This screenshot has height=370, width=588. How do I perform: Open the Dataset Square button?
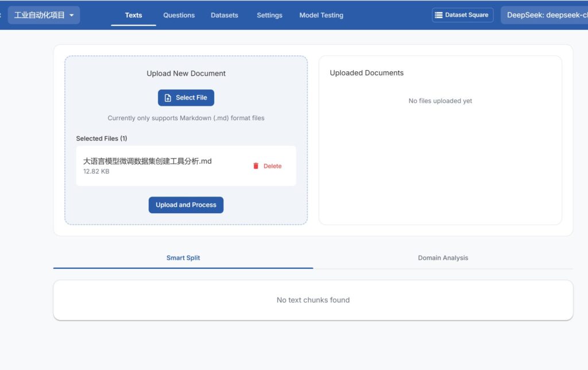click(x=462, y=15)
